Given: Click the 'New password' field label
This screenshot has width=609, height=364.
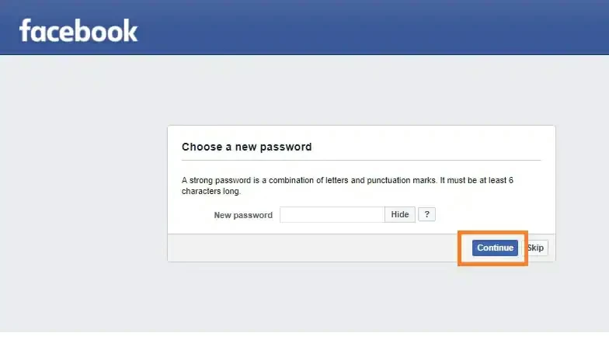Looking at the screenshot, I should tap(243, 215).
